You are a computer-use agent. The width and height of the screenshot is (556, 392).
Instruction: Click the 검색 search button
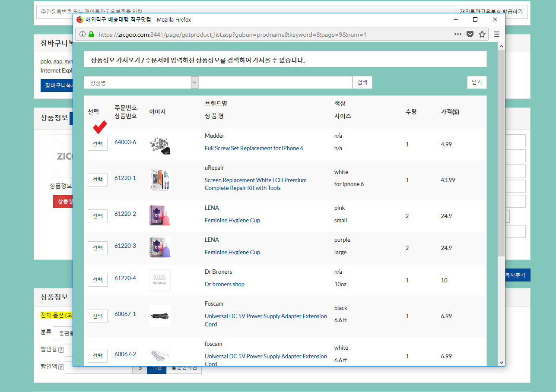(x=362, y=82)
